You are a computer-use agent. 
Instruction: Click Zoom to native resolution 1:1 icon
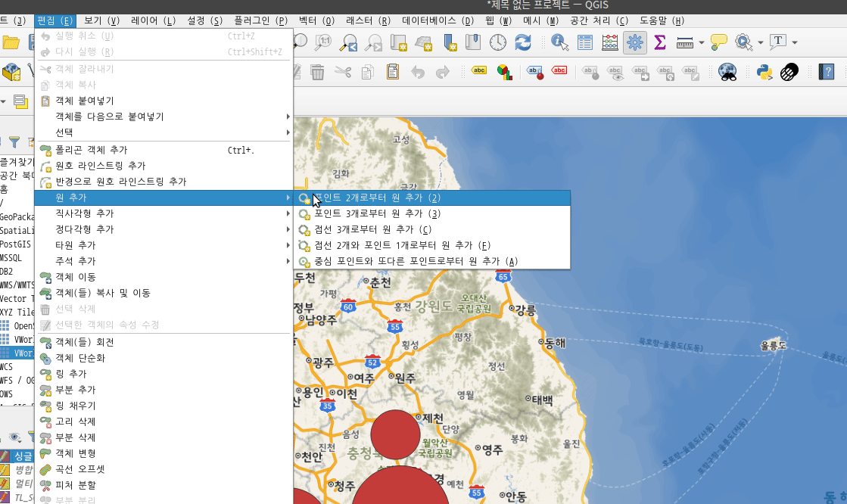tap(323, 42)
